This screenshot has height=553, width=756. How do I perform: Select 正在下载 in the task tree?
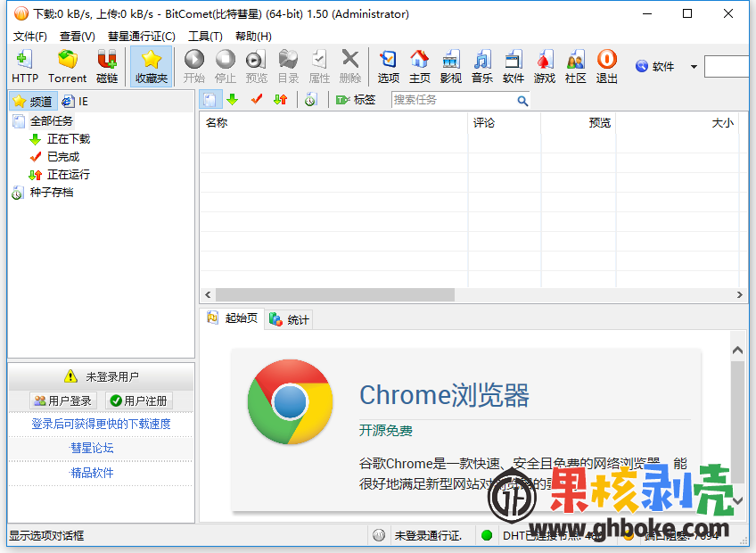click(69, 139)
